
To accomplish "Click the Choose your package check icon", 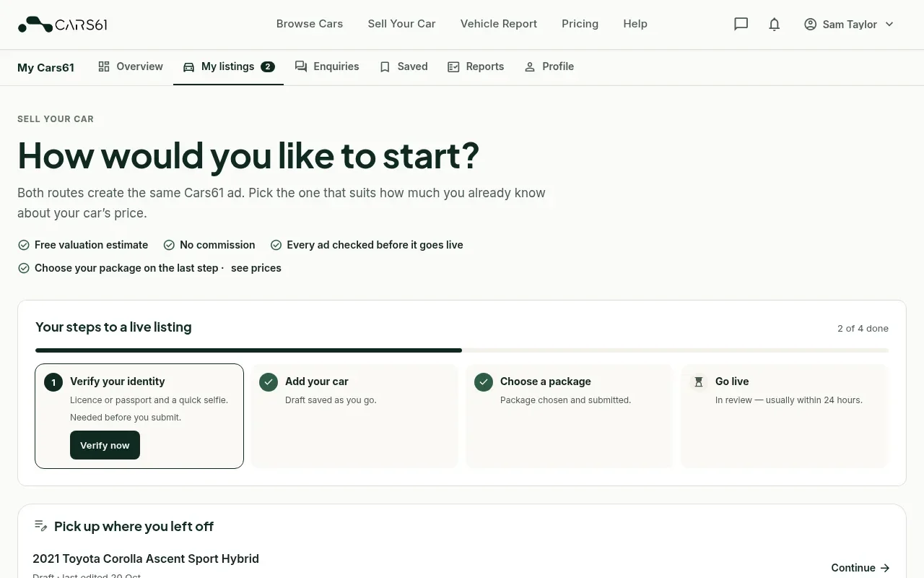I will pyautogui.click(x=24, y=268).
